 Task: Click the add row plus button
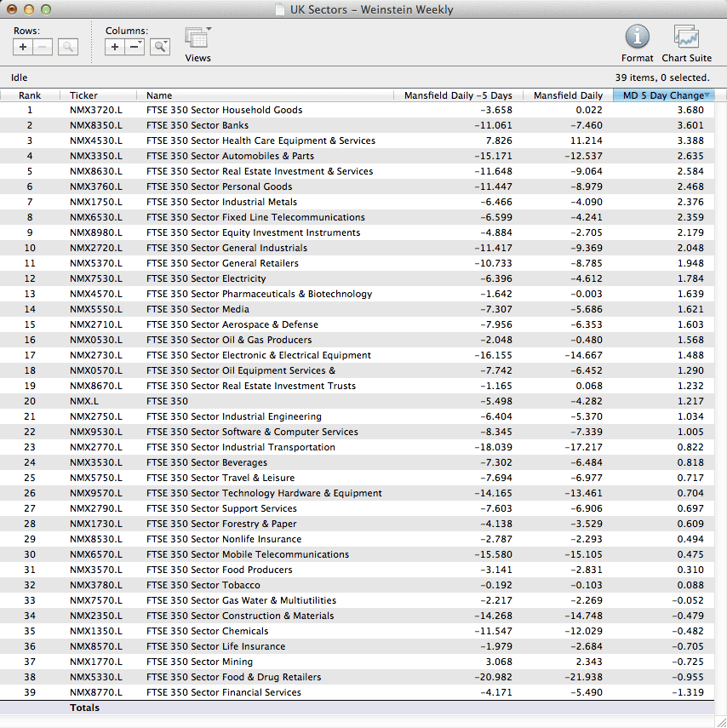pyautogui.click(x=23, y=47)
